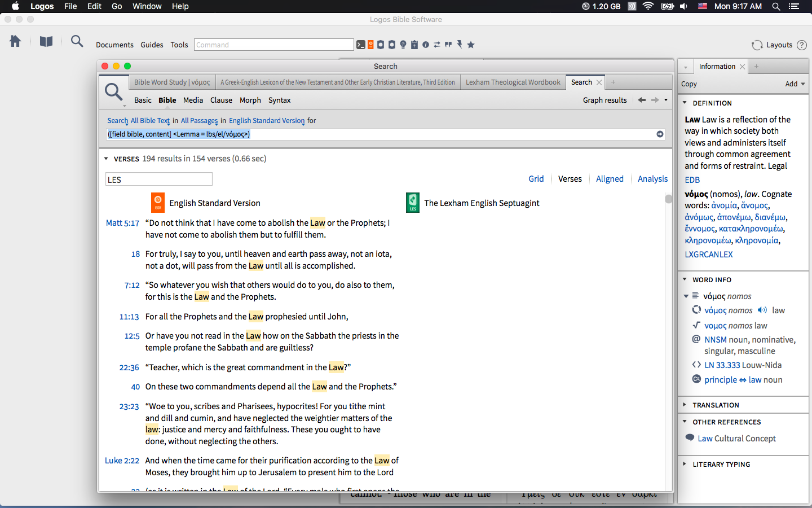Collapse the WORD INFO section

pos(685,279)
